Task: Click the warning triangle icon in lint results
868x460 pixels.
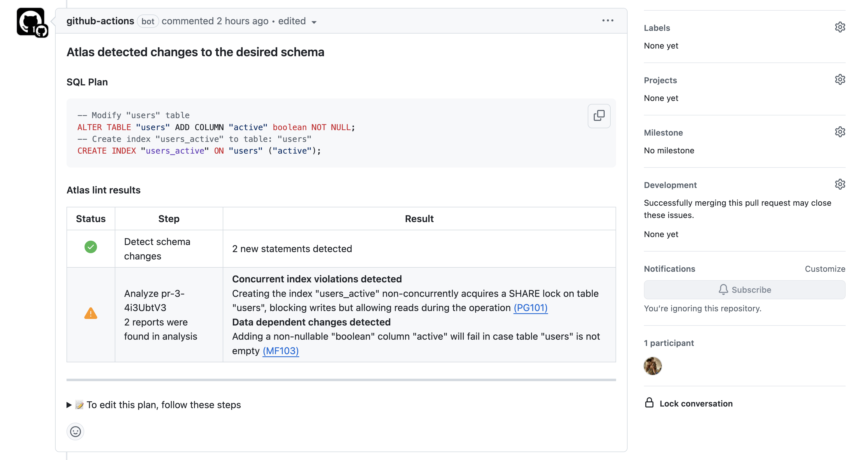Action: click(x=91, y=315)
